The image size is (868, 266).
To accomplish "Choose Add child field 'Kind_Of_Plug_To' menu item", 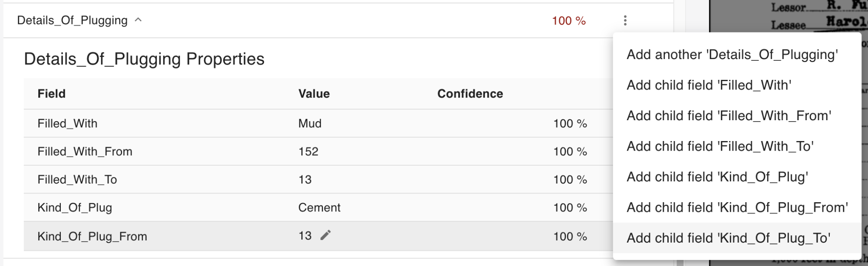I will coord(728,238).
